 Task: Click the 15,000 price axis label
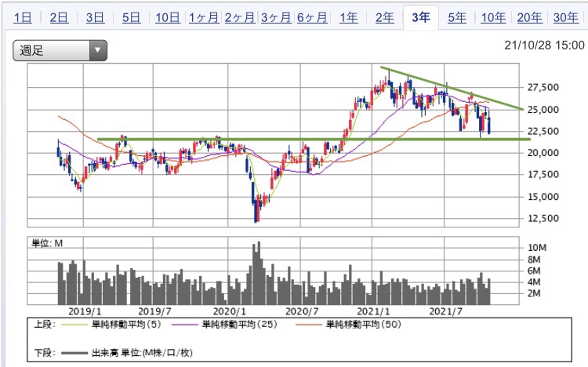pos(543,197)
